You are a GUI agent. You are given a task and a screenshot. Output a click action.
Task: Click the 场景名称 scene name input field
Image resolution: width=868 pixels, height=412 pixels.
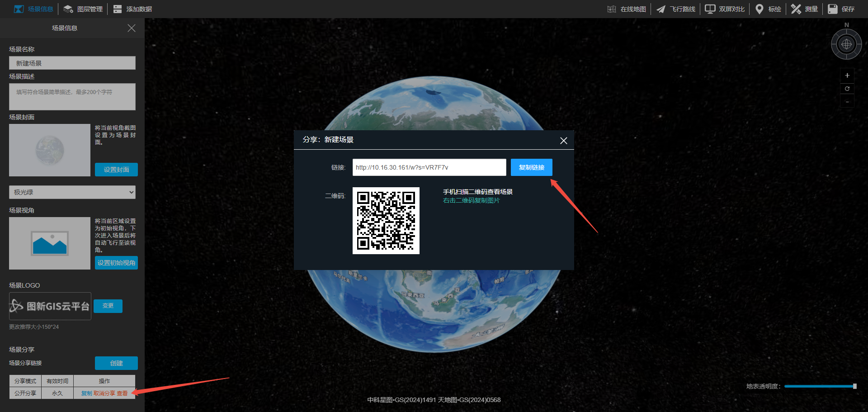pos(72,63)
